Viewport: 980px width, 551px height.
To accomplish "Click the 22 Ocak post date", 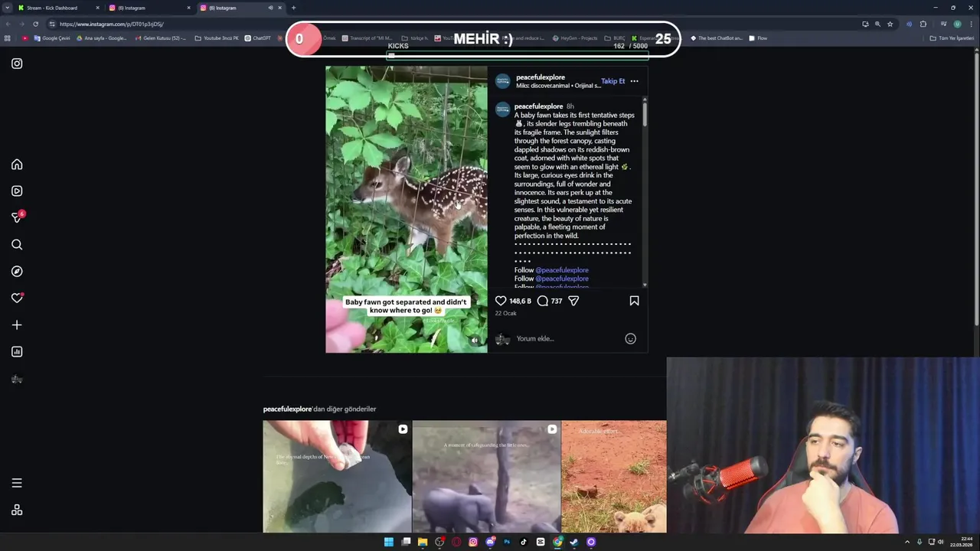I will pyautogui.click(x=505, y=313).
